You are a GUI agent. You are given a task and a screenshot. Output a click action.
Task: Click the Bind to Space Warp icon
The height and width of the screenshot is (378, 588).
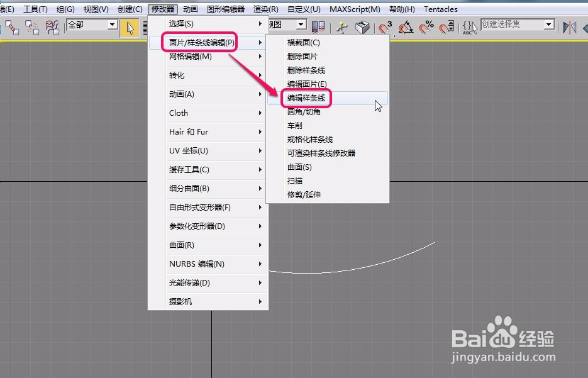(52, 27)
